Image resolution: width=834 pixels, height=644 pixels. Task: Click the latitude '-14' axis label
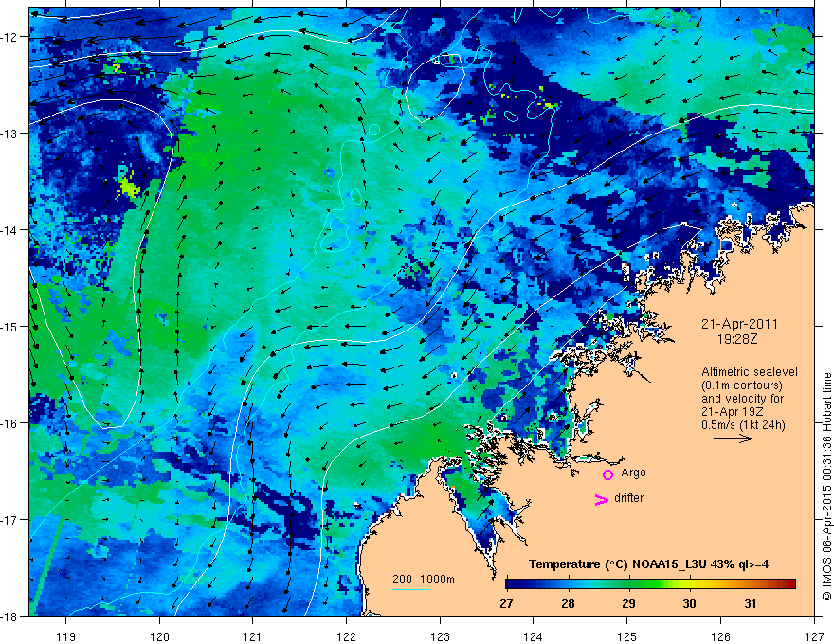(x=10, y=230)
